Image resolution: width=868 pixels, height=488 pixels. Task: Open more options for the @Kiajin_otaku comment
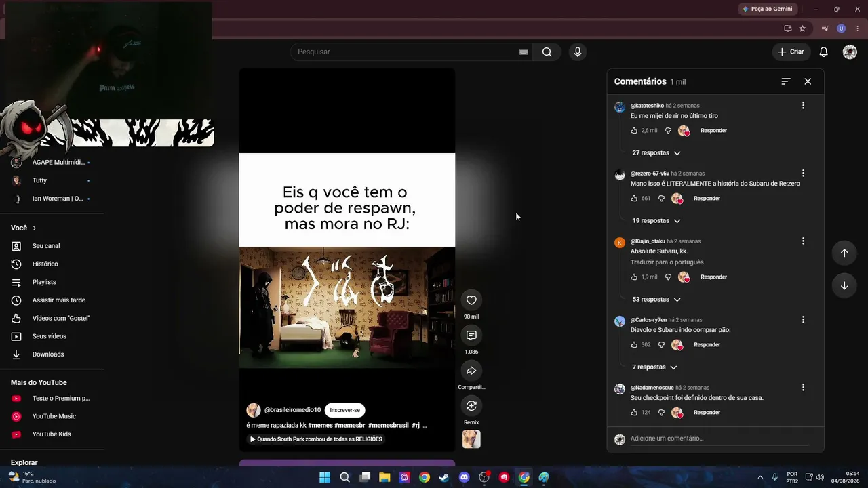pyautogui.click(x=803, y=241)
